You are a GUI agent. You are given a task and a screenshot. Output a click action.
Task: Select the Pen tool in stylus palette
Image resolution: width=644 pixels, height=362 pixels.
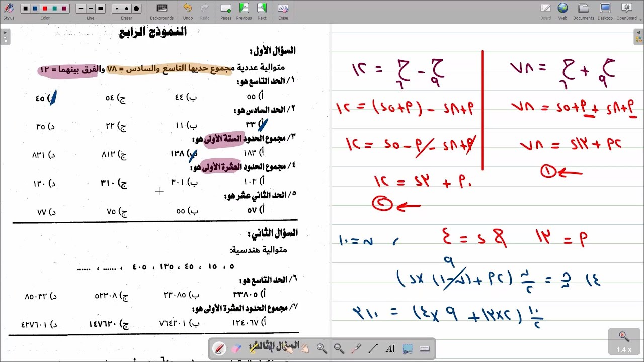click(219, 348)
